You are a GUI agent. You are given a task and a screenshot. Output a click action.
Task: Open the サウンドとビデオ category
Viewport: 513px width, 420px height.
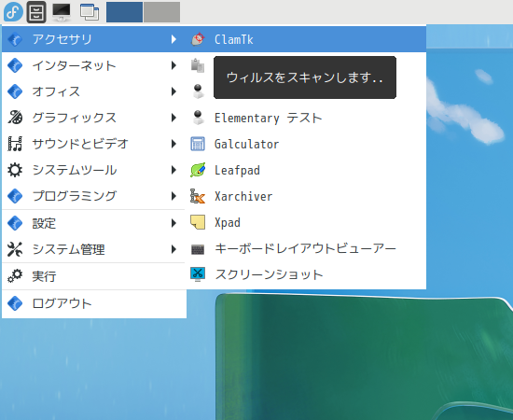pyautogui.click(x=94, y=144)
